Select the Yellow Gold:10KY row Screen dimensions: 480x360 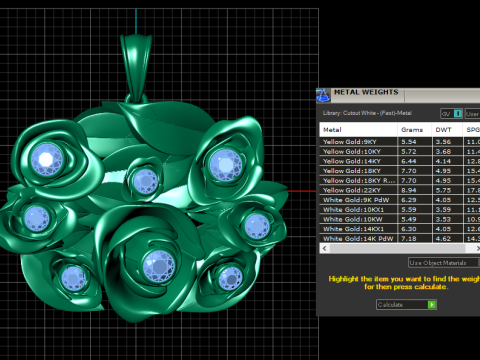point(400,151)
